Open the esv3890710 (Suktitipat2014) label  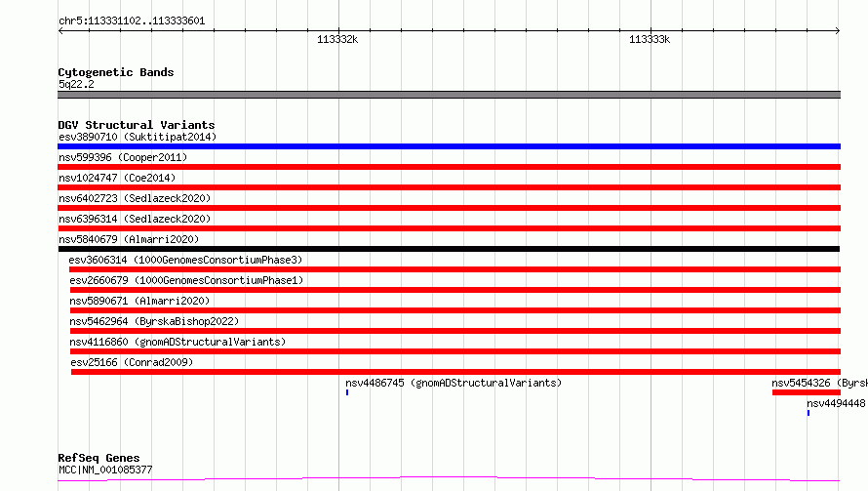[x=138, y=137]
